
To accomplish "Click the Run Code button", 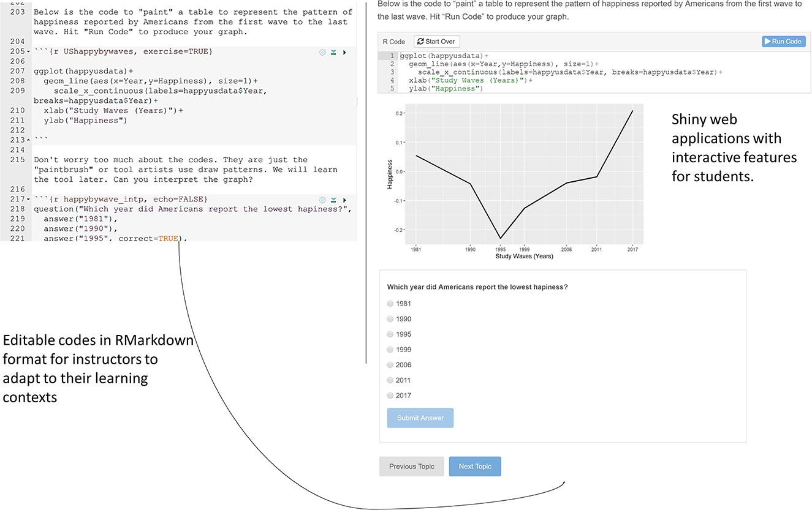I will coord(784,42).
